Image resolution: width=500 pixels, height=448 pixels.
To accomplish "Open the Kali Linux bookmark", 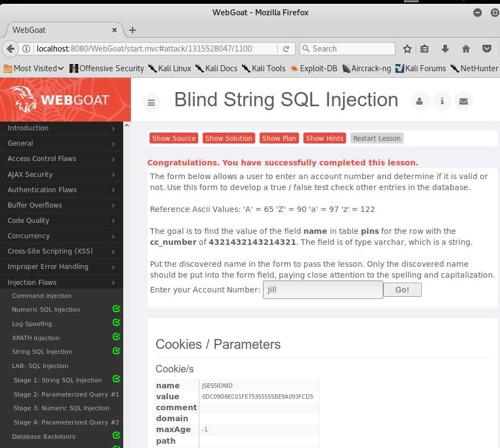I will coord(170,68).
